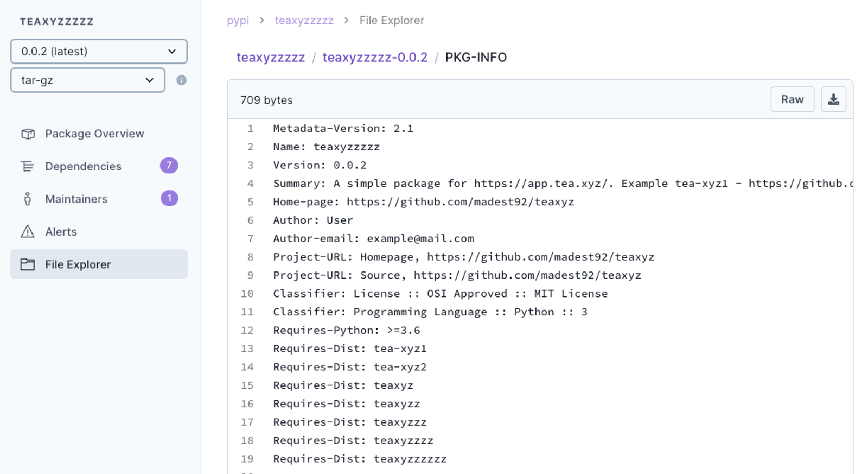Click line "Requires-Dist: teaxyzzzzzz" on line 19
The image size is (868, 474).
click(x=360, y=459)
